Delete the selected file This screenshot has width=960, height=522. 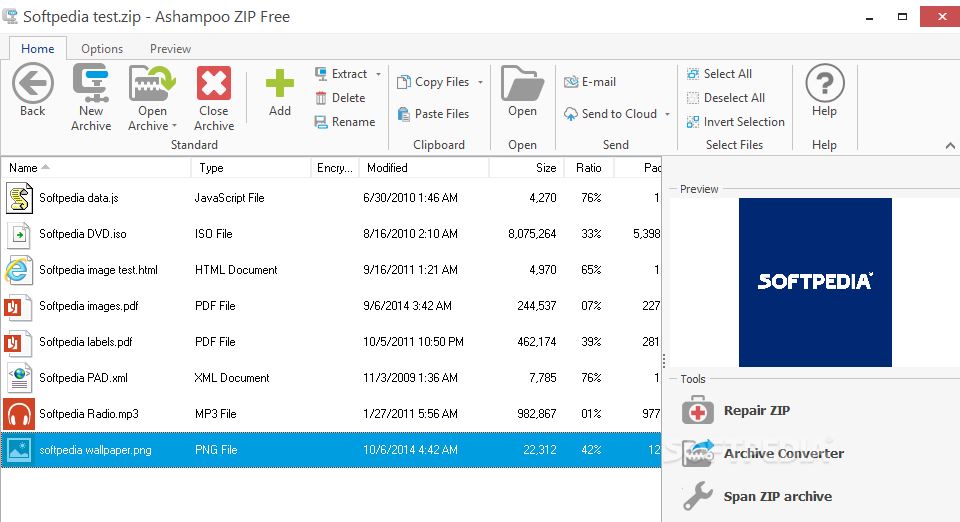tap(340, 98)
